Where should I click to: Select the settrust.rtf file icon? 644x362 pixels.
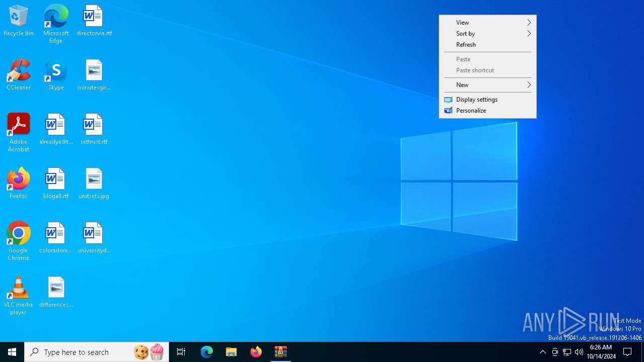(94, 130)
